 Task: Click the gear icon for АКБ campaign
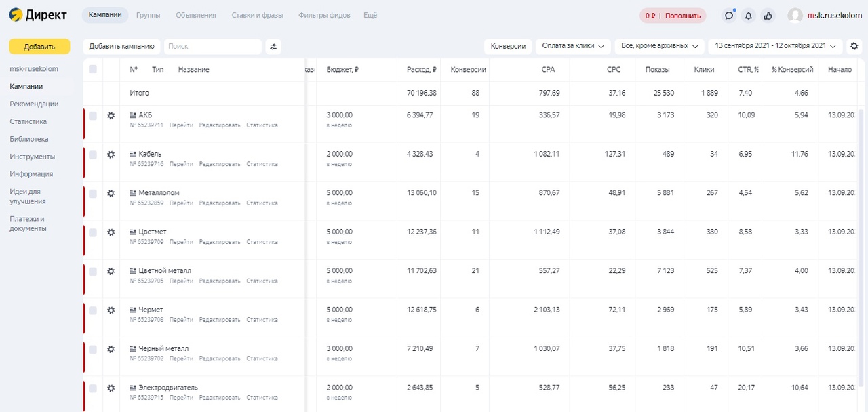(x=111, y=115)
